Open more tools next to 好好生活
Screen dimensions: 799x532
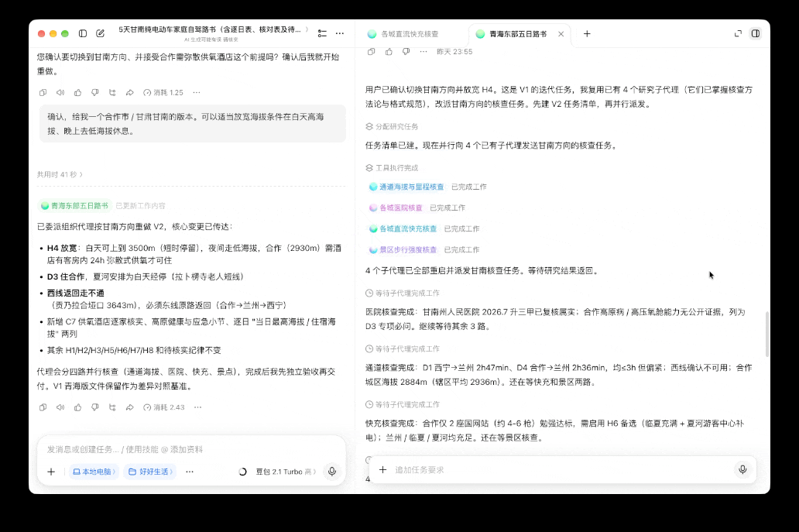click(190, 472)
